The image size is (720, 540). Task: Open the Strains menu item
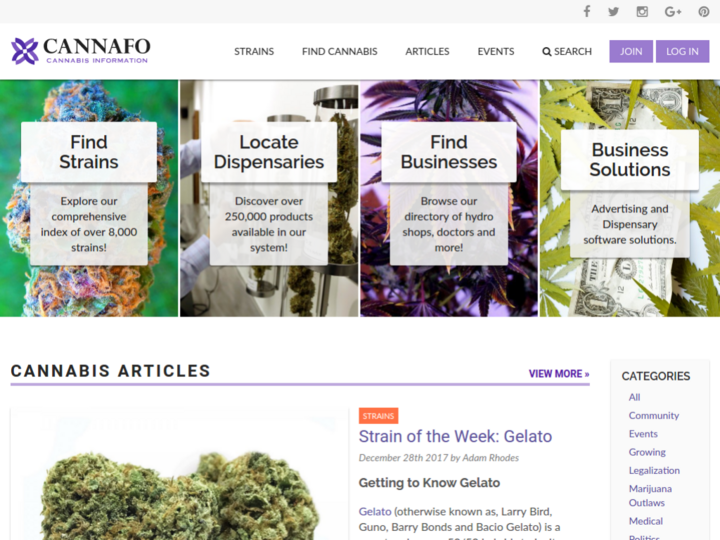(254, 51)
